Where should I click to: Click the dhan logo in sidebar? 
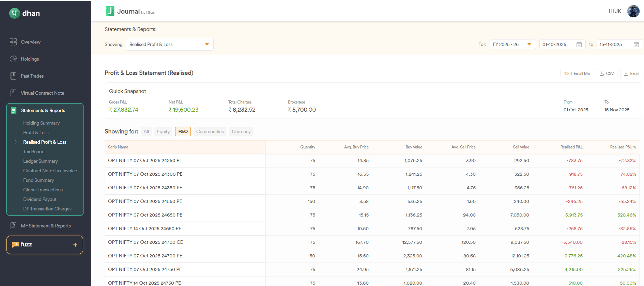coord(25,13)
